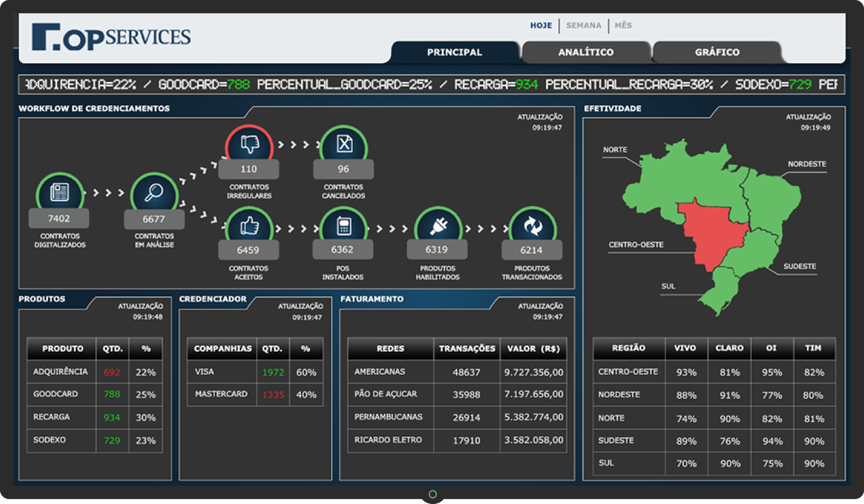Image resolution: width=864 pixels, height=504 pixels.
Task: Click the Centro-Oeste VIVO 93% cell
Action: pos(686,372)
